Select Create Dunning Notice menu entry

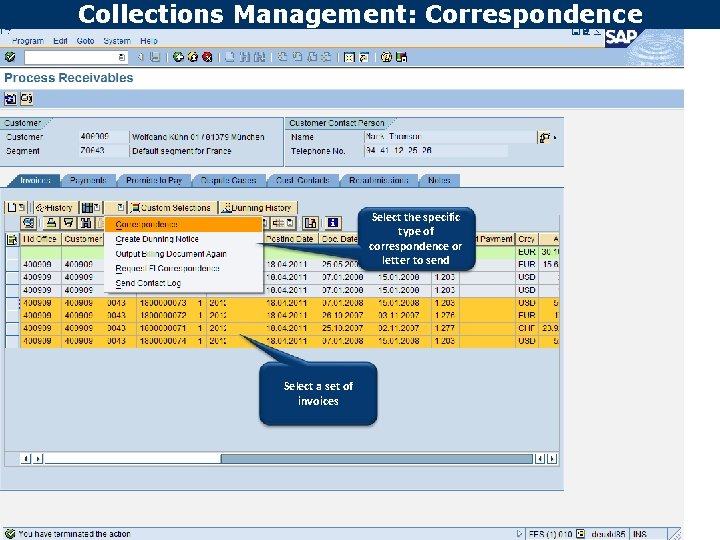(184, 239)
